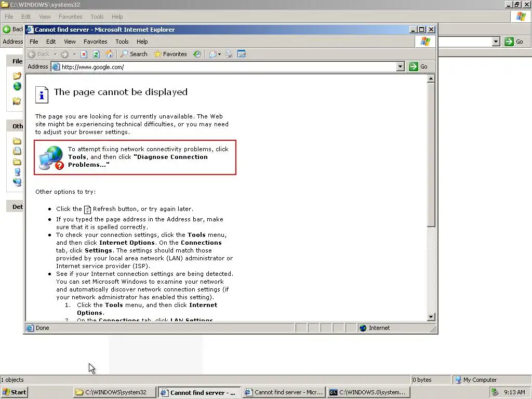Open the Favorites pane from toolbar star
532x399 pixels.
point(170,54)
